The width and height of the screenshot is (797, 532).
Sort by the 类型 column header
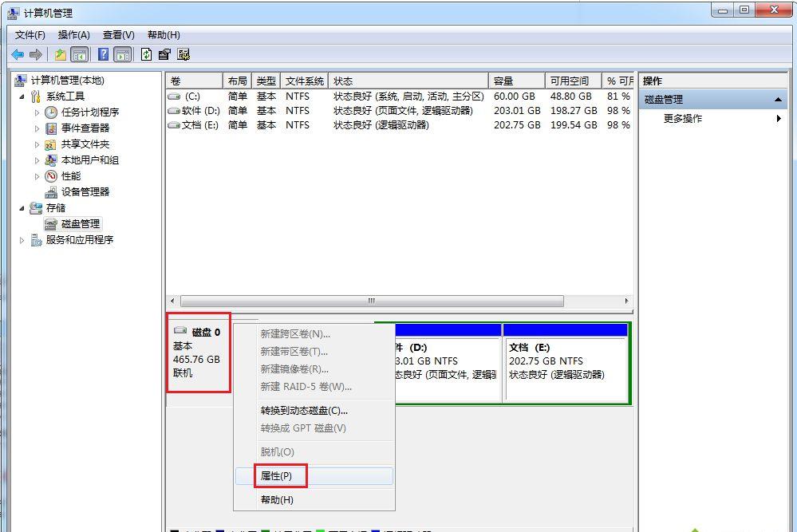coord(266,81)
